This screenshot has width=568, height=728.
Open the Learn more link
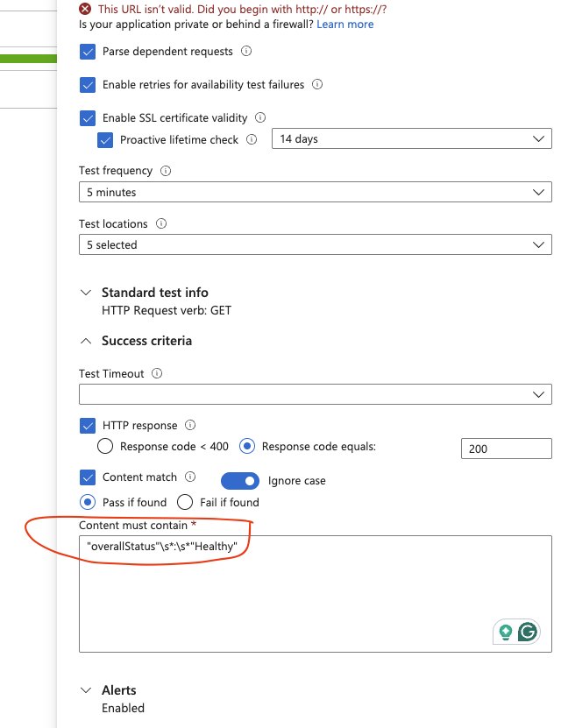point(345,25)
